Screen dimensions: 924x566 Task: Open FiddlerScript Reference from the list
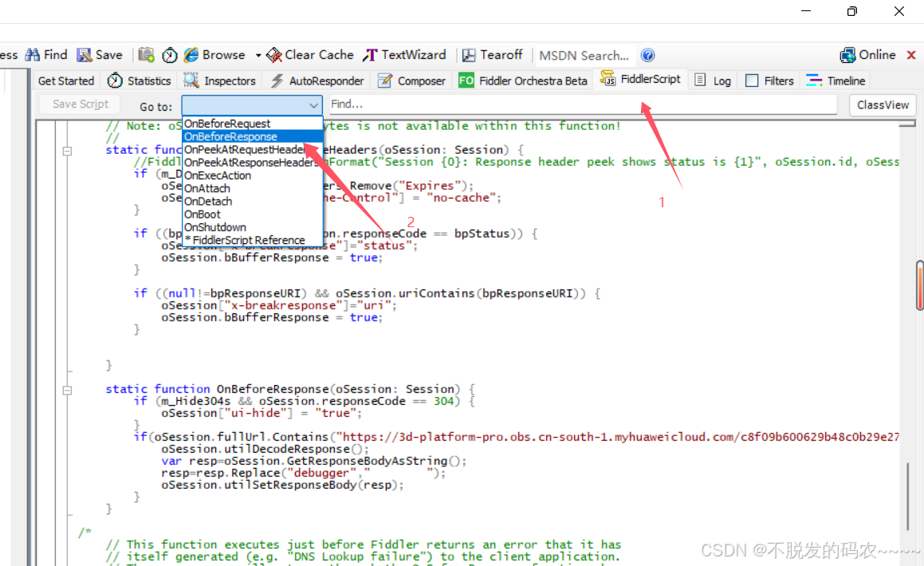253,240
